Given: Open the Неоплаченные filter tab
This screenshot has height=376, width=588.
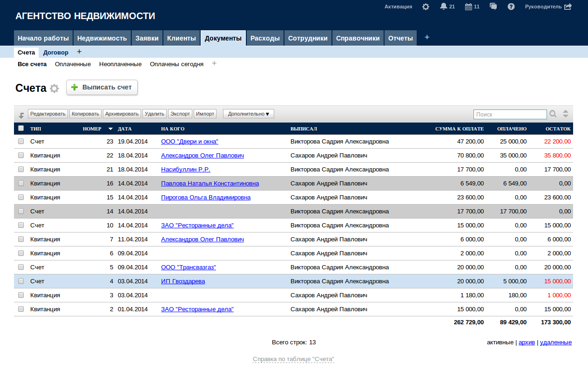Looking at the screenshot, I should pyautogui.click(x=120, y=64).
